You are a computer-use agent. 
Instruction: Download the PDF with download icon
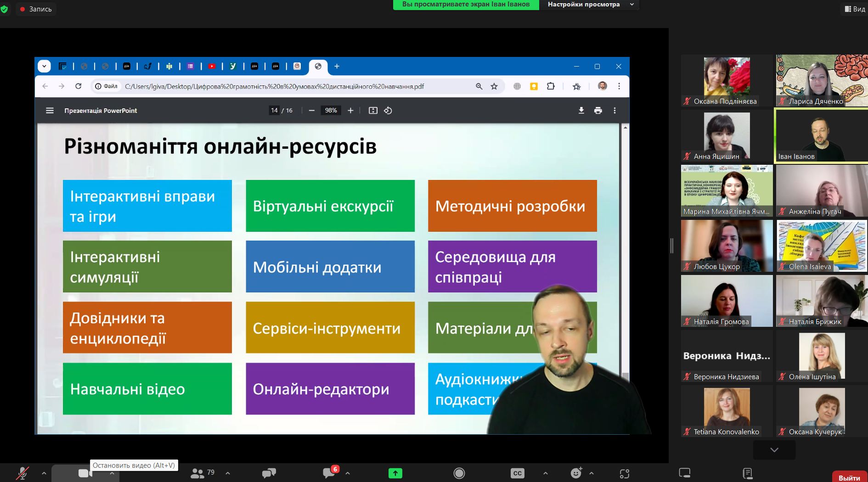pos(581,111)
